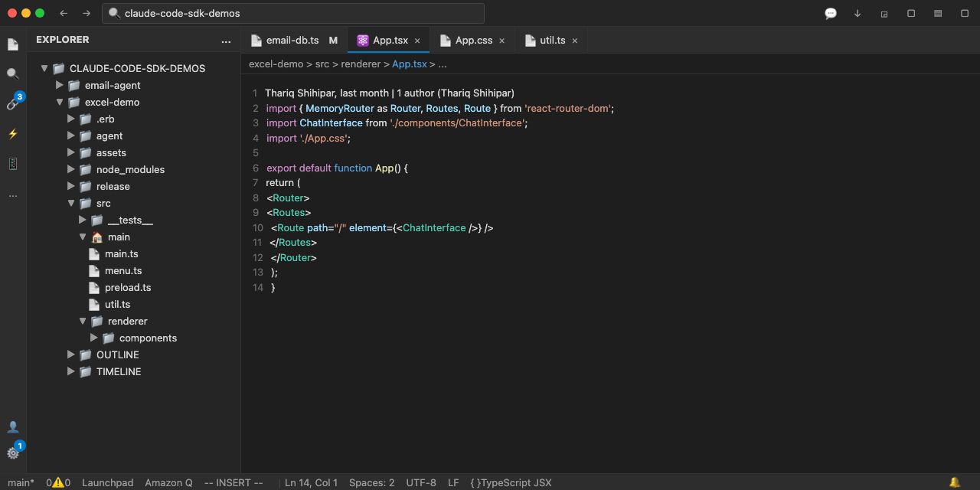
Task: Click the lightning bolt activity bar icon
Action: (x=13, y=134)
